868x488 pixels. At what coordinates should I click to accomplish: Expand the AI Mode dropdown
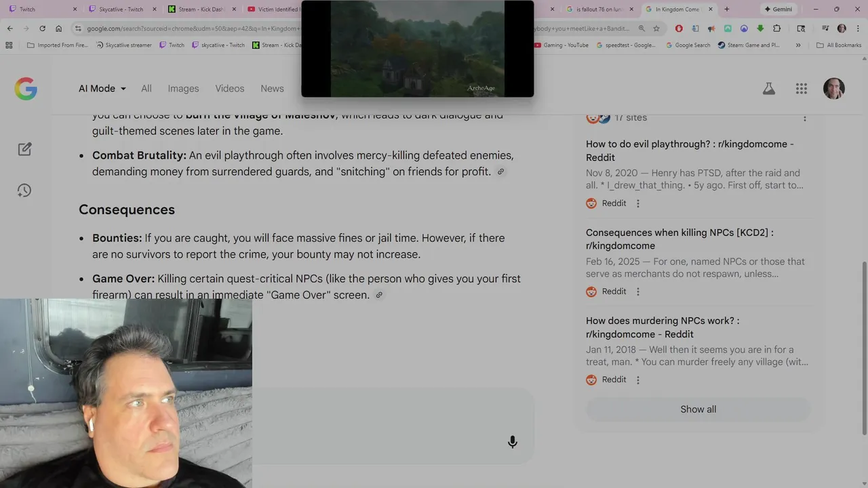coord(102,89)
